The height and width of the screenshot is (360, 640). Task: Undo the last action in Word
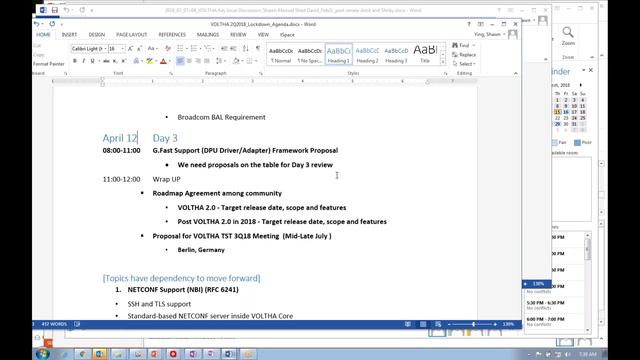(x=37, y=24)
